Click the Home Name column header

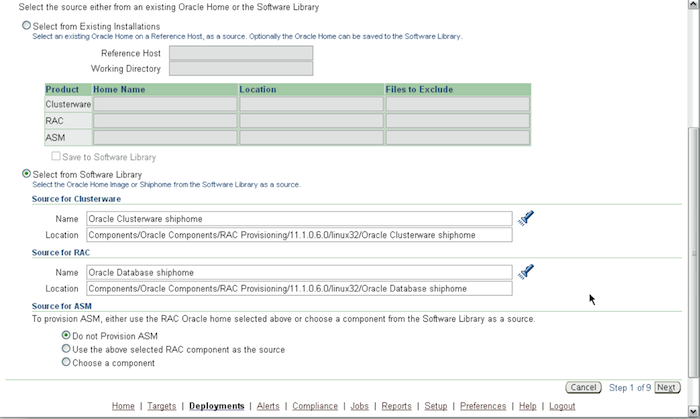pyautogui.click(x=165, y=89)
